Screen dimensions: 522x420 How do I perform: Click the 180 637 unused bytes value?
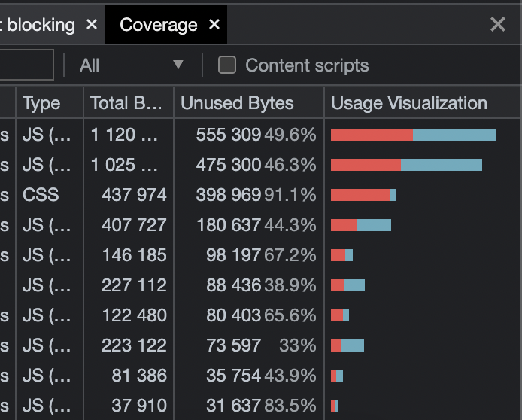pyautogui.click(x=229, y=225)
